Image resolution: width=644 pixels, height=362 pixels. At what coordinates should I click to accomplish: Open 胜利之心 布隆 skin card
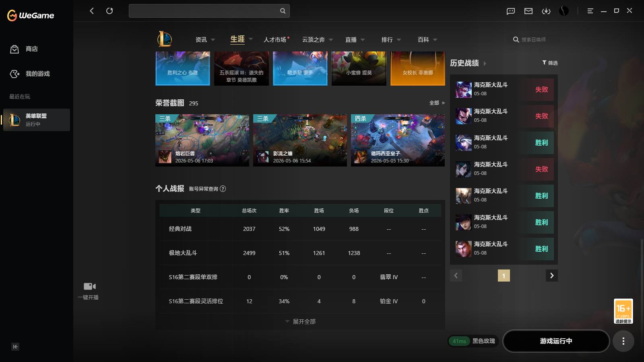tap(183, 68)
